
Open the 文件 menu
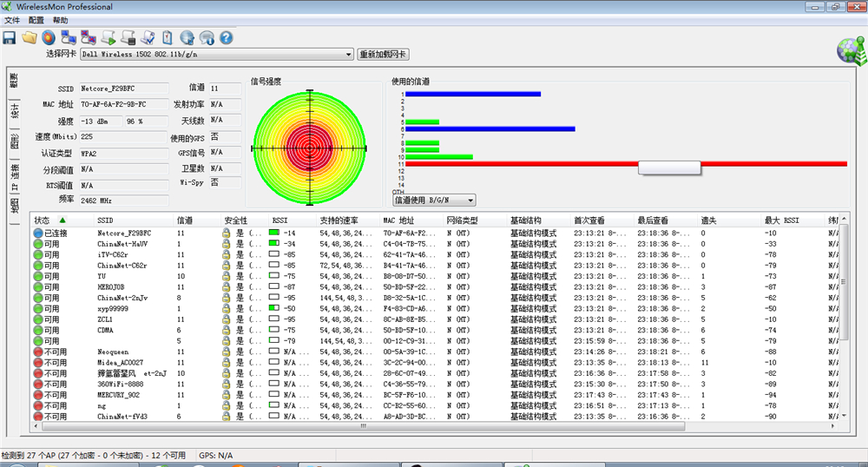[x=11, y=20]
